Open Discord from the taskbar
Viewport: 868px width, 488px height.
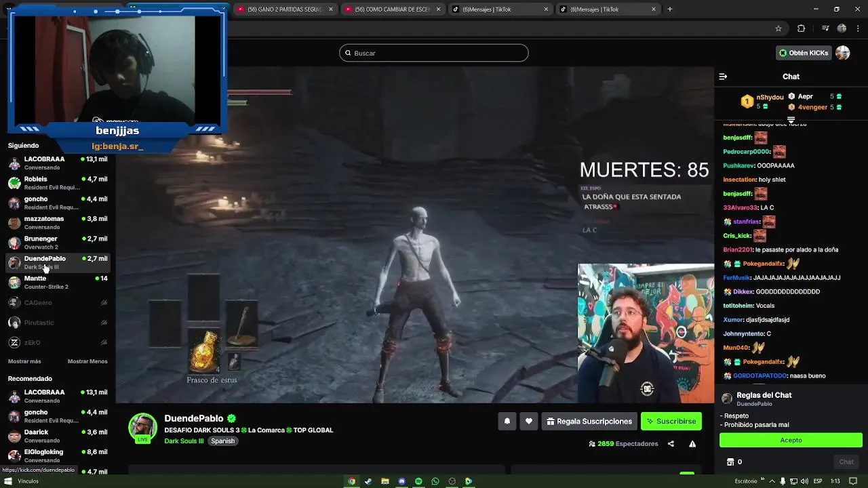pyautogui.click(x=401, y=481)
